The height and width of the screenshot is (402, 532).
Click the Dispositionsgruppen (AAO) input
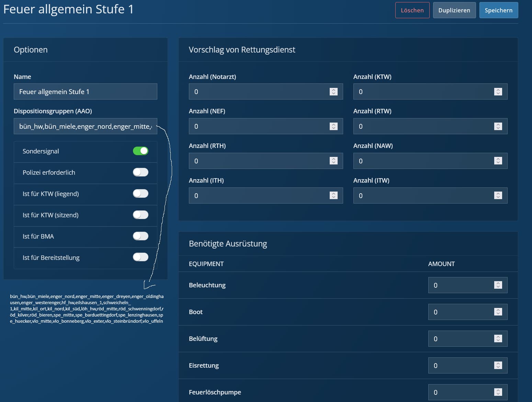[85, 126]
